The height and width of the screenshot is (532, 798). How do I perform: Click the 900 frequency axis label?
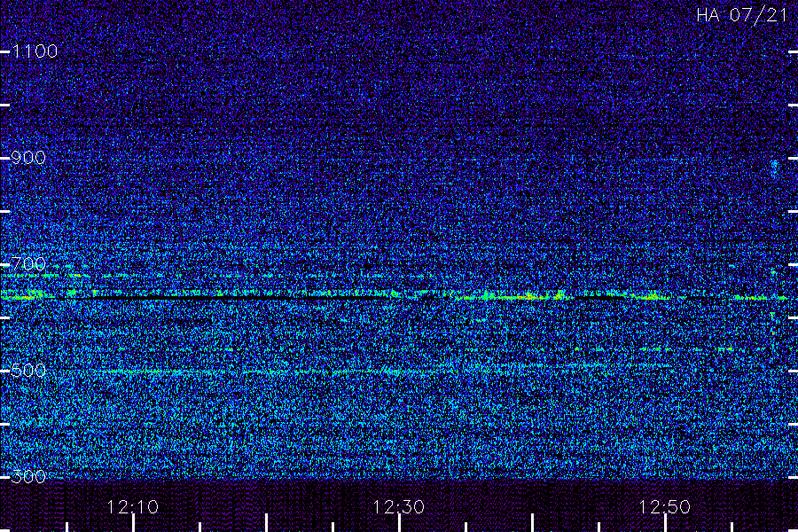28,158
